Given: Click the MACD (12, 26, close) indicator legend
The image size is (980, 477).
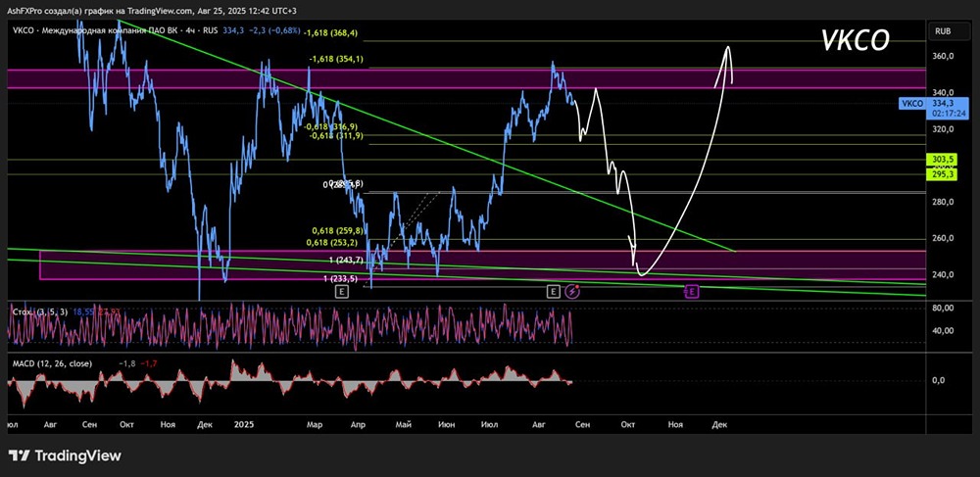Looking at the screenshot, I should (52, 363).
